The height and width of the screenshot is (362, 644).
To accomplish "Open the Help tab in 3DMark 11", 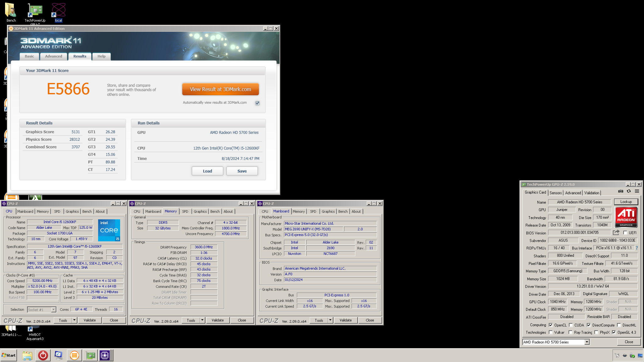I will coord(101,56).
